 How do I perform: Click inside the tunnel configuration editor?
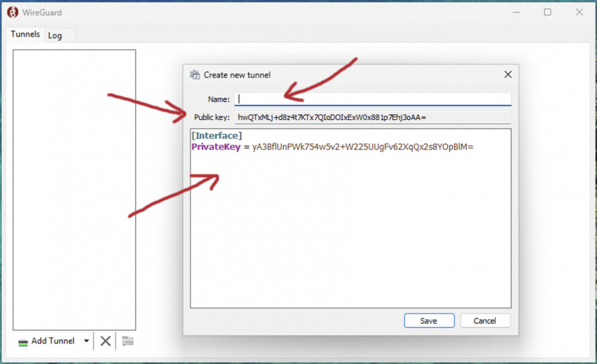[351, 218]
